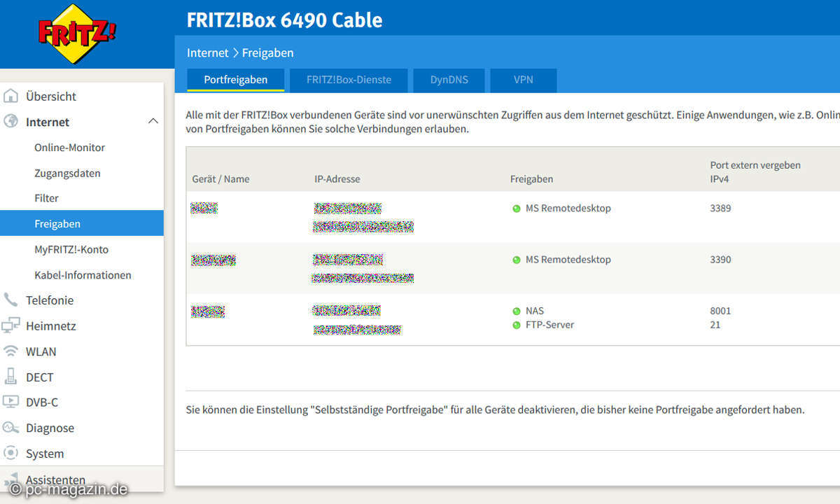This screenshot has height=504, width=840.
Task: Open the FRITZ!Box-Dienste tab
Action: coord(349,80)
